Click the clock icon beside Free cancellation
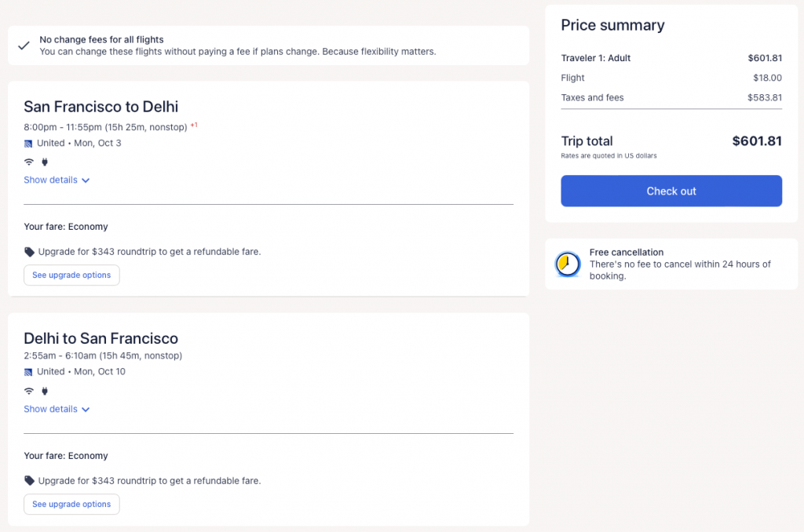This screenshot has width=804, height=532. click(567, 264)
